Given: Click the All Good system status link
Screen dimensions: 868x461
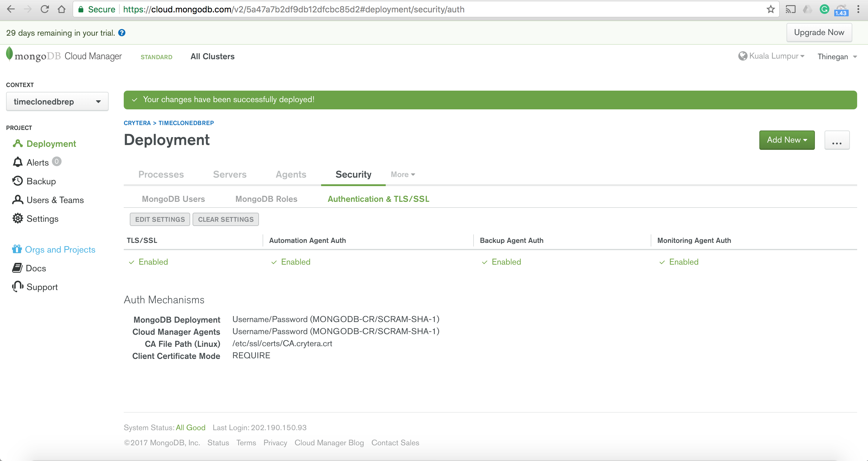Looking at the screenshot, I should click(190, 427).
